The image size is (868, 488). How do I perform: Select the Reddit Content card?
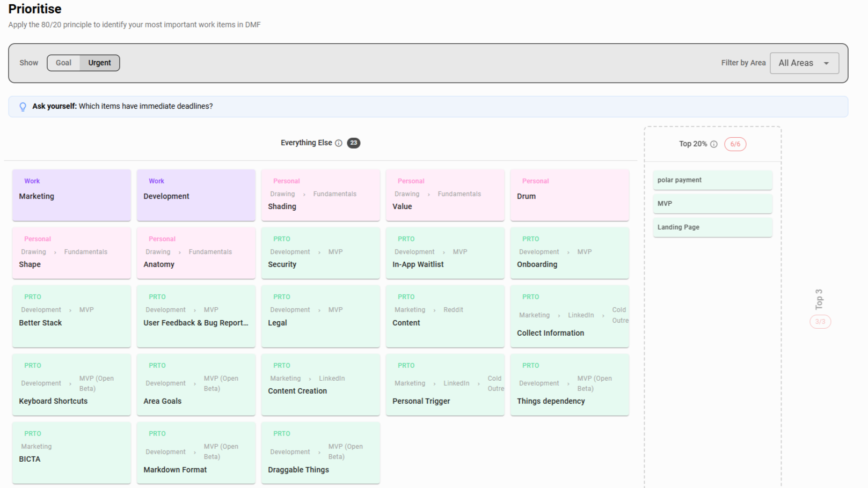coord(445,316)
